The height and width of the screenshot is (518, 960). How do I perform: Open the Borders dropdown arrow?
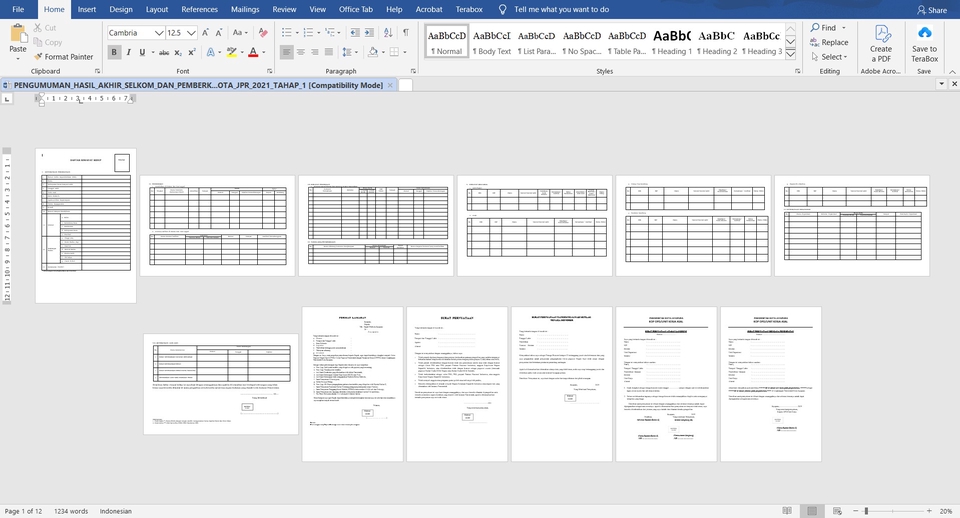[405, 52]
